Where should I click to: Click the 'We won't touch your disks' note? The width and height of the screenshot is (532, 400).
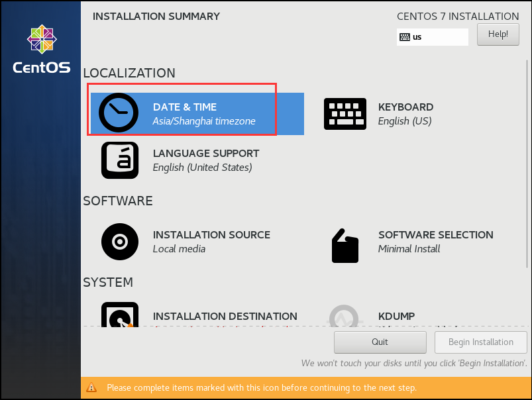414,363
